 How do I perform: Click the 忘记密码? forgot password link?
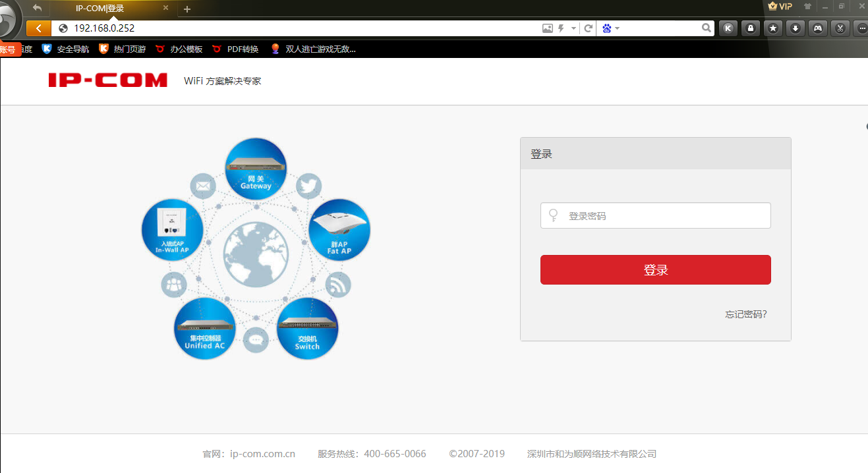746,314
